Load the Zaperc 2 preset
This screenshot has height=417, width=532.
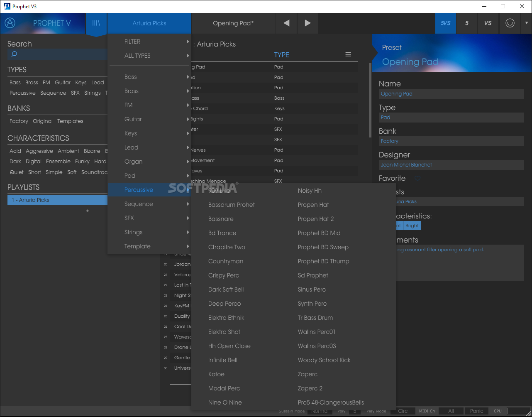click(x=310, y=388)
